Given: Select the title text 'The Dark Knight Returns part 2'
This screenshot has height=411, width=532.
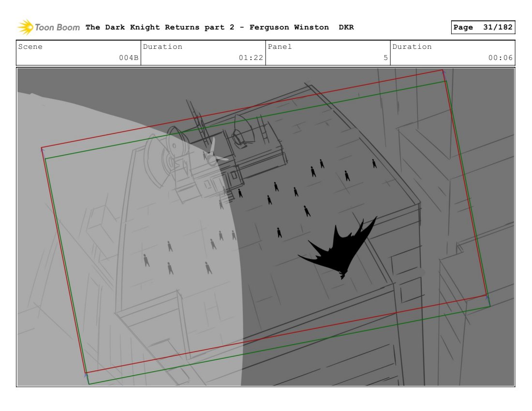Looking at the screenshot, I should click(160, 28).
